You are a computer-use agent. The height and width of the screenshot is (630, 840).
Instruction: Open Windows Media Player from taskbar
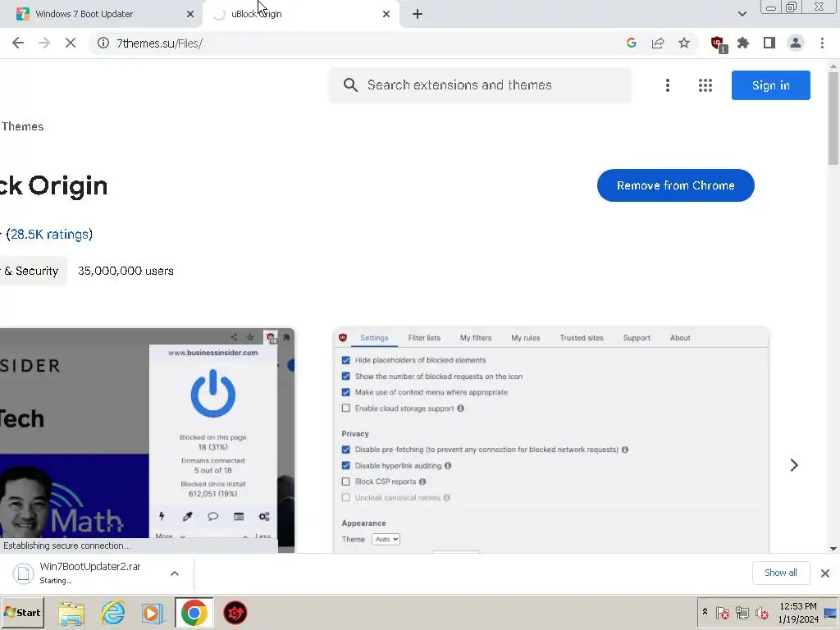(152, 613)
